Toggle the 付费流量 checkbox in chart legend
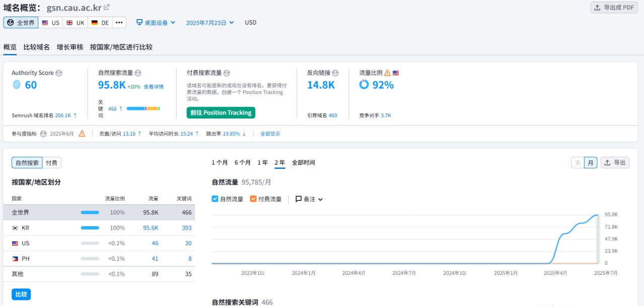Viewport: 644px width, 306px height. (x=253, y=199)
